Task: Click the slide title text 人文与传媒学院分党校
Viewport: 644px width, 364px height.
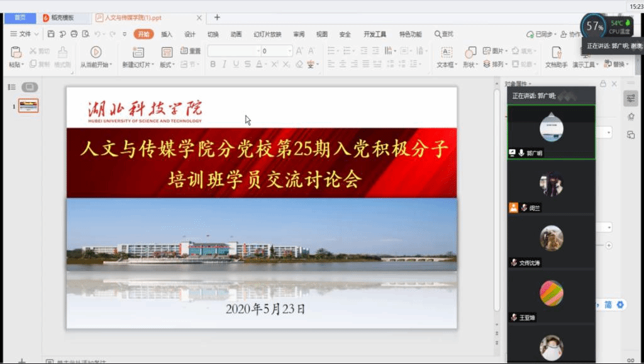Action: [x=177, y=150]
